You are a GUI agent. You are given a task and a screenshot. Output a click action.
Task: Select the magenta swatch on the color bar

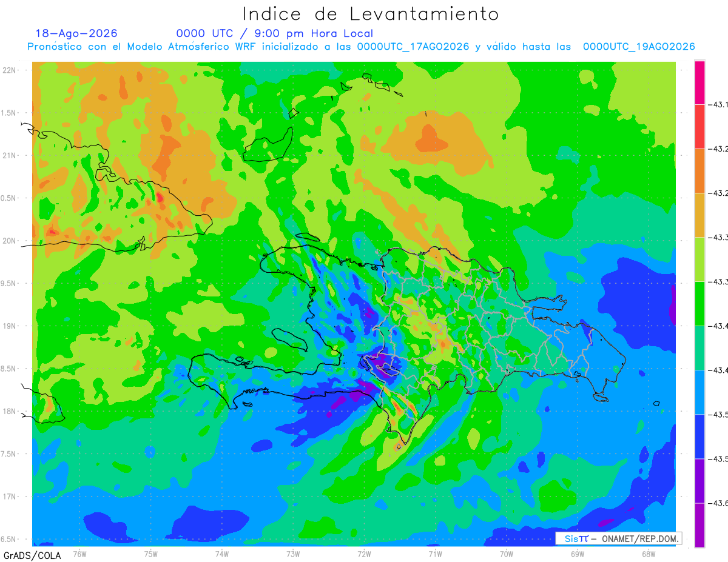point(699,82)
